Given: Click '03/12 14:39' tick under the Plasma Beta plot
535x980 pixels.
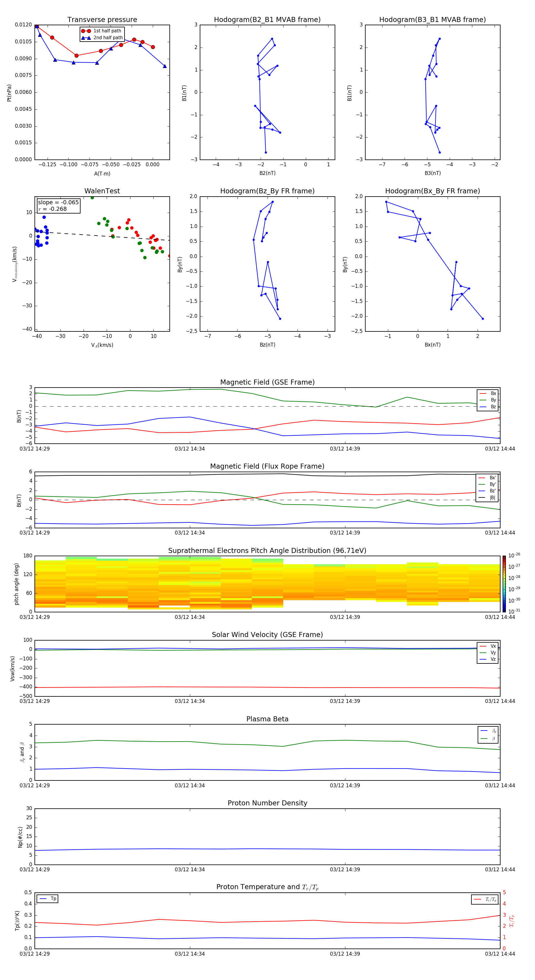Looking at the screenshot, I should (345, 785).
